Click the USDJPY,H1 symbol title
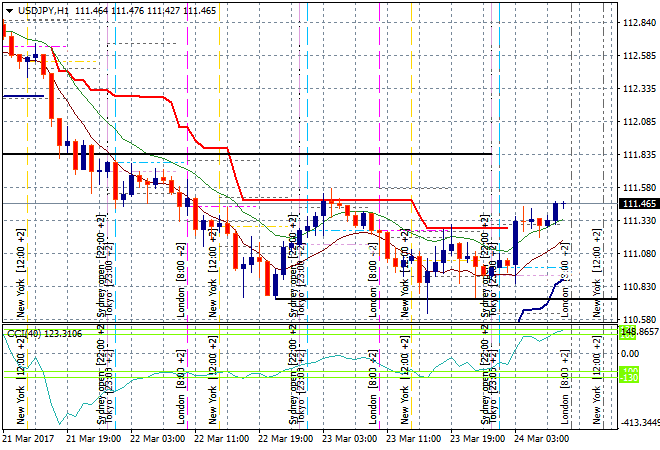This screenshot has height=450, width=660. [43, 11]
